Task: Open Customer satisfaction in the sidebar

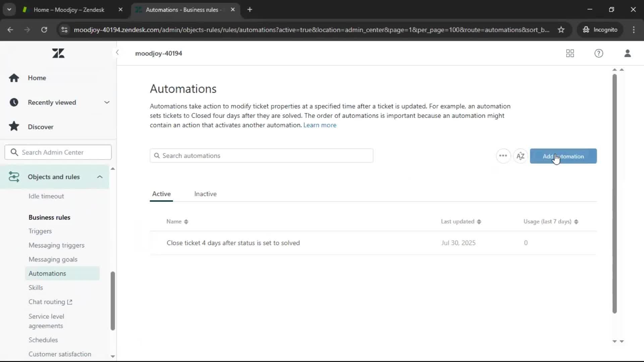Action: coord(60,354)
